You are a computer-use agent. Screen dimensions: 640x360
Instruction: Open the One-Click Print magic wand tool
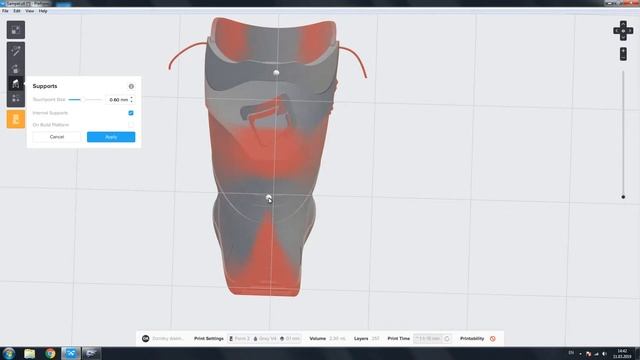[16, 51]
